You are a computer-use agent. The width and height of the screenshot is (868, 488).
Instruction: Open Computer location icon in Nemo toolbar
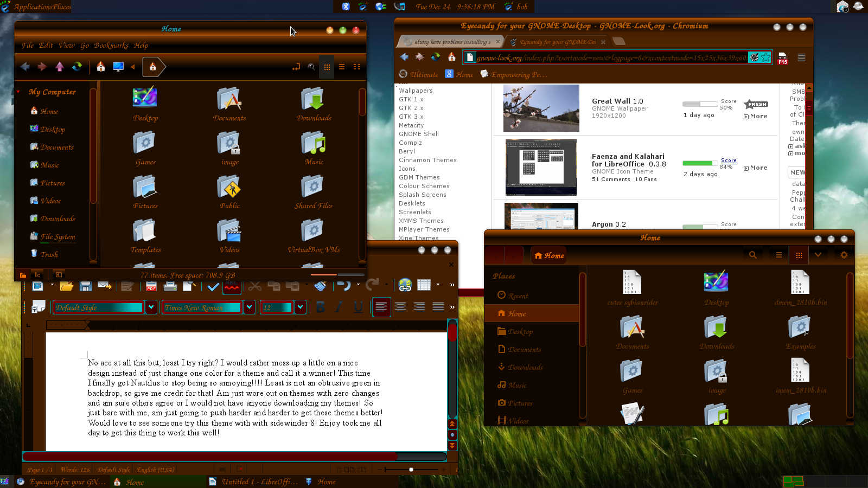click(x=118, y=67)
